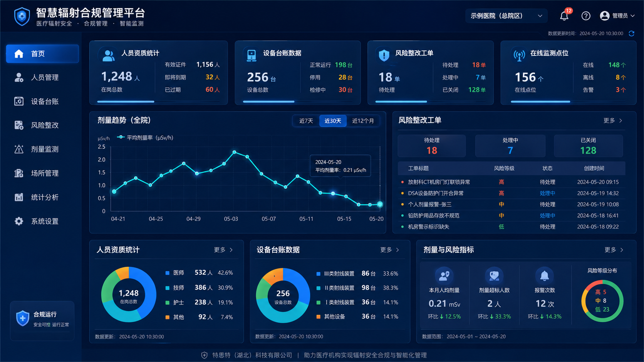This screenshot has height=362, width=644.
Task: Refresh data with the update time refresh icon
Action: 632,33
